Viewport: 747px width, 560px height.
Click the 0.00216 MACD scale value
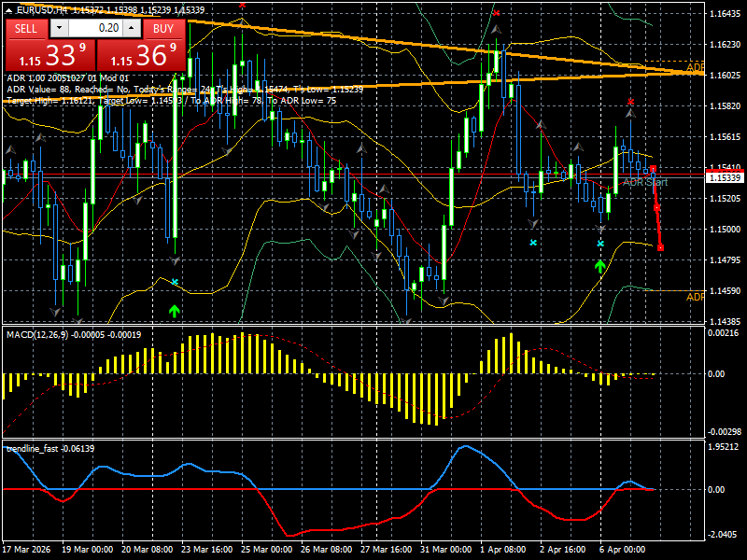pyautogui.click(x=723, y=333)
